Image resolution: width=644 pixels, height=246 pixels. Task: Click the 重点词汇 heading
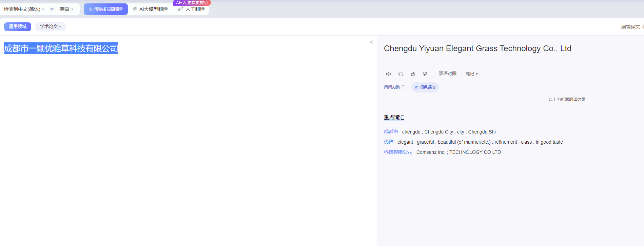[x=394, y=118]
